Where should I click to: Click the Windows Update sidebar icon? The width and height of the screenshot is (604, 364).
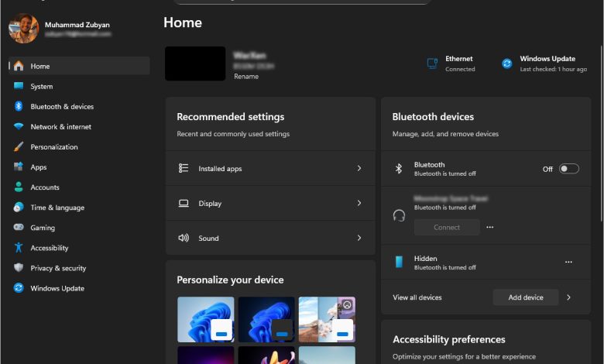(x=19, y=288)
